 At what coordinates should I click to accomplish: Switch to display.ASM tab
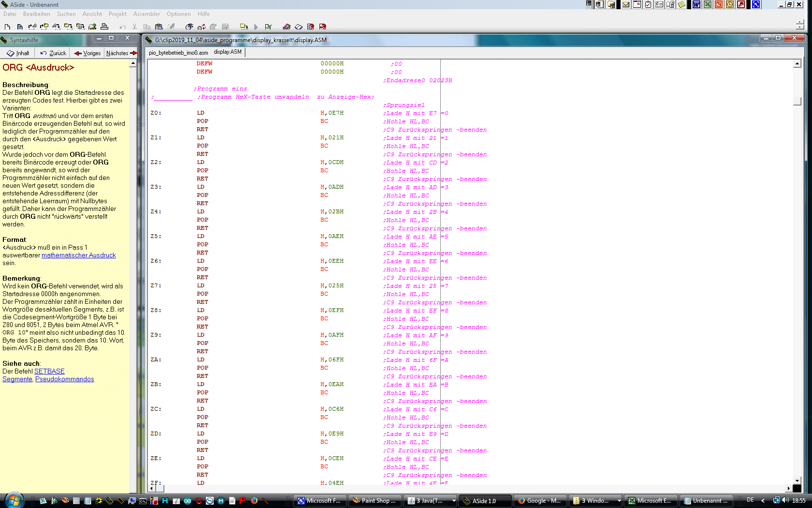pyautogui.click(x=228, y=52)
